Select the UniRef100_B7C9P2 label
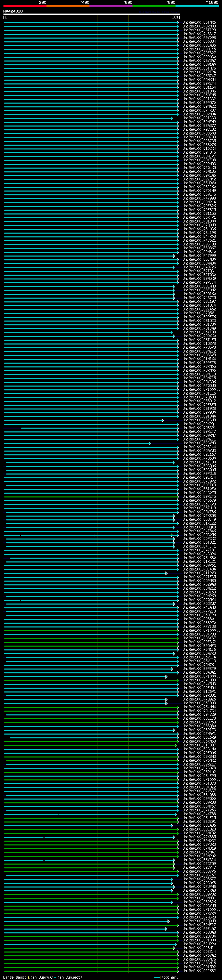 (x=199, y=481)
